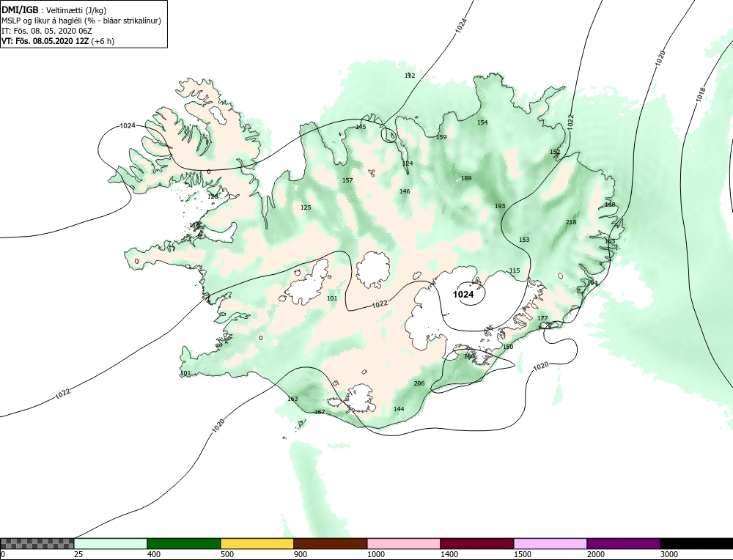Image resolution: width=733 pixels, height=560 pixels.
Task: Choose the purple 2000–3000 legend swatch
Action: [x=624, y=543]
